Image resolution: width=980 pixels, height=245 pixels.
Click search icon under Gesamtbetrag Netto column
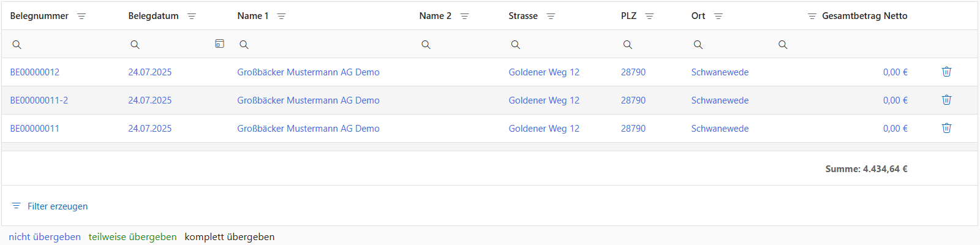783,45
